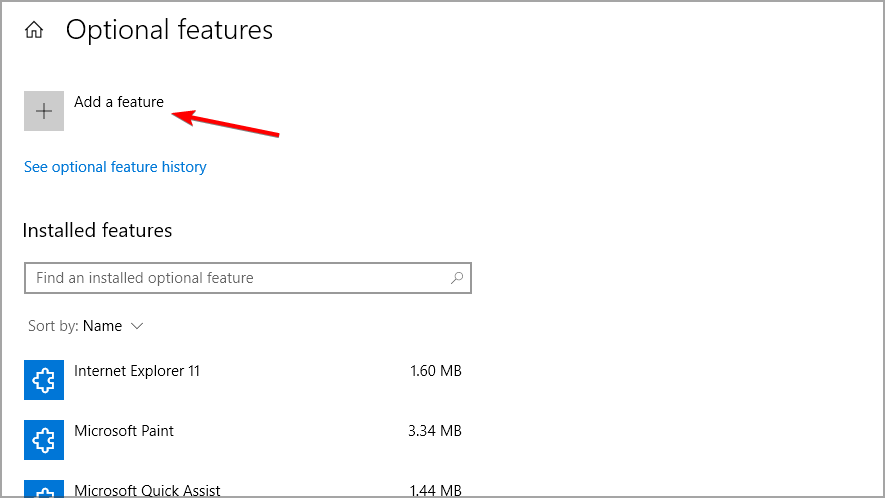This screenshot has width=885, height=498.
Task: Click the 3.34 MB size for Microsoft Paint
Action: 435,431
